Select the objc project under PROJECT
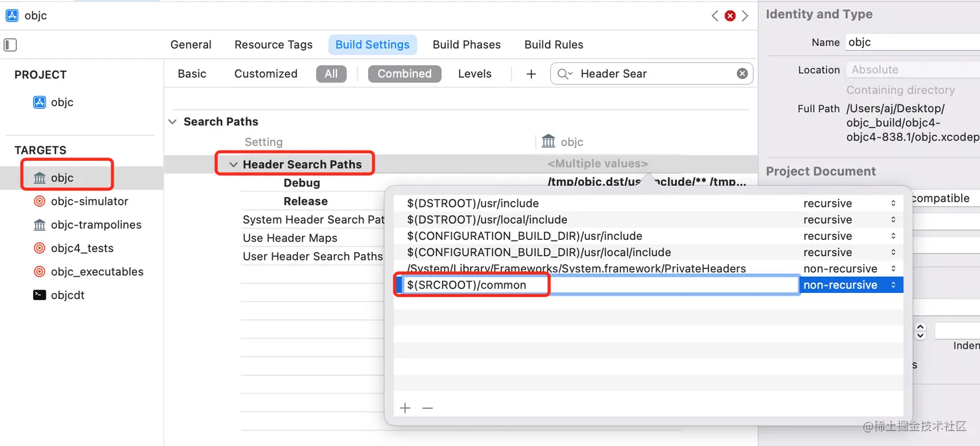 point(54,102)
